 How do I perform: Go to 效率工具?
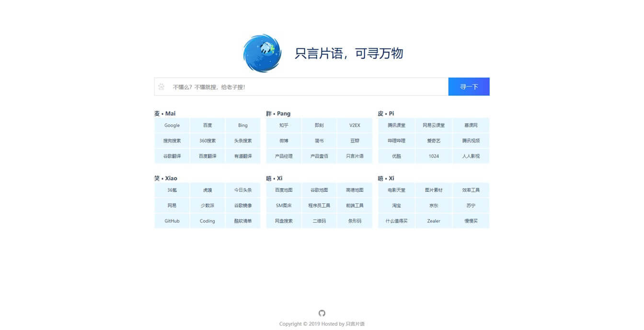click(471, 190)
